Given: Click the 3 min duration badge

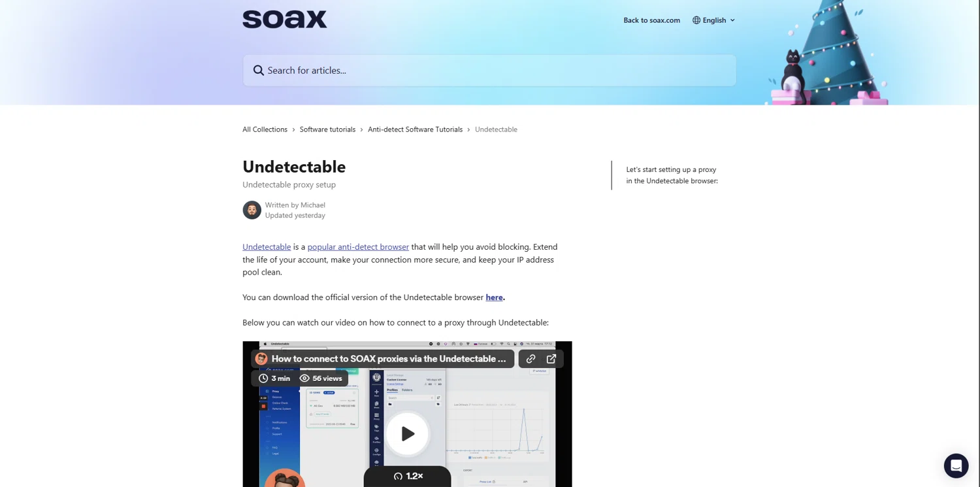Looking at the screenshot, I should (x=274, y=378).
